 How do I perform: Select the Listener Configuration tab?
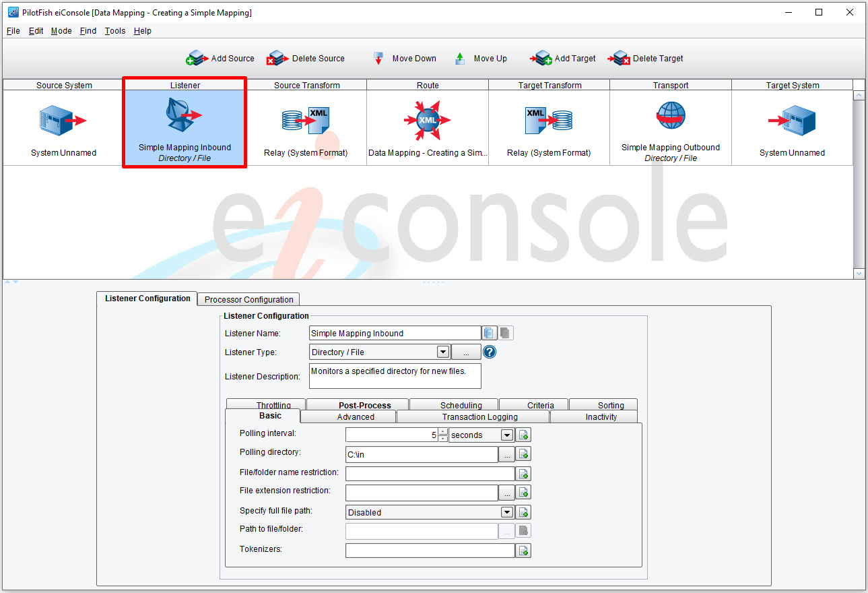click(x=147, y=299)
